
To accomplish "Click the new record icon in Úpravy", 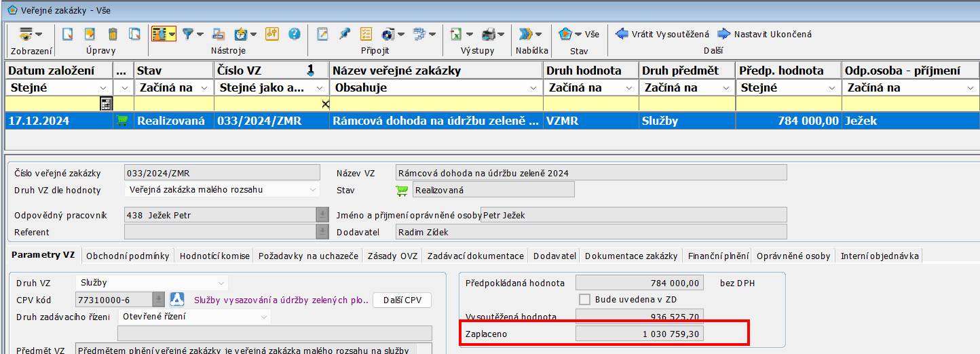I will (67, 34).
